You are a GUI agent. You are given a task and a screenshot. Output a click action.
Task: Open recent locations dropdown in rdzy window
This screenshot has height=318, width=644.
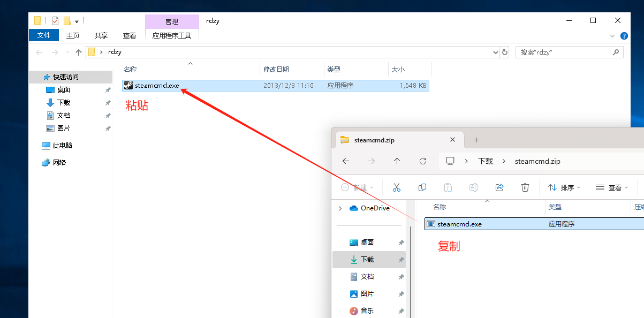point(67,52)
